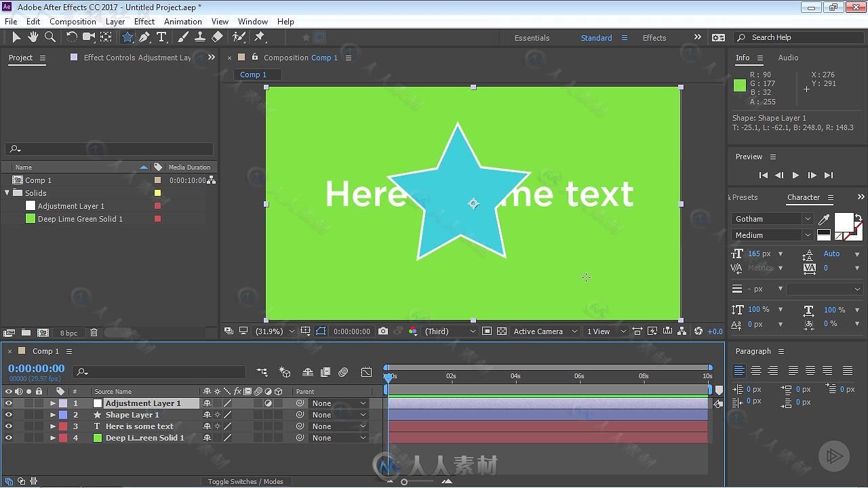Expand 'Here is some text' layer properties
This screenshot has height=488, width=868.
pyautogui.click(x=52, y=426)
